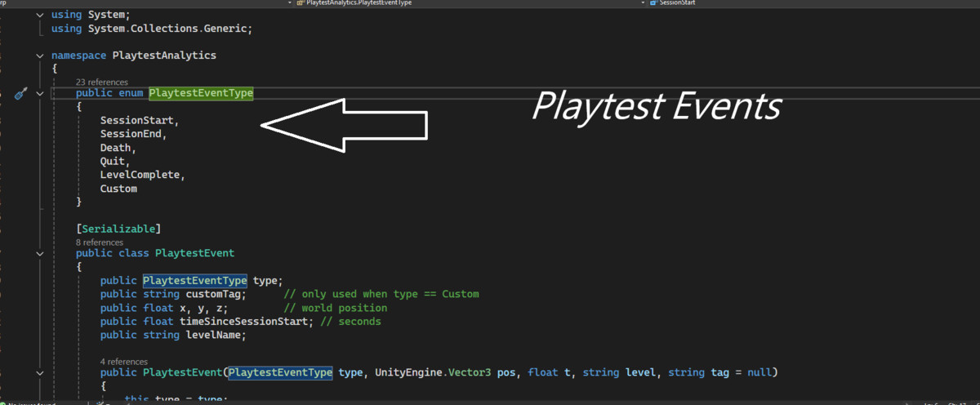Click the timeSinceSessionStart field name
The height and width of the screenshot is (405, 980).
[x=245, y=321]
